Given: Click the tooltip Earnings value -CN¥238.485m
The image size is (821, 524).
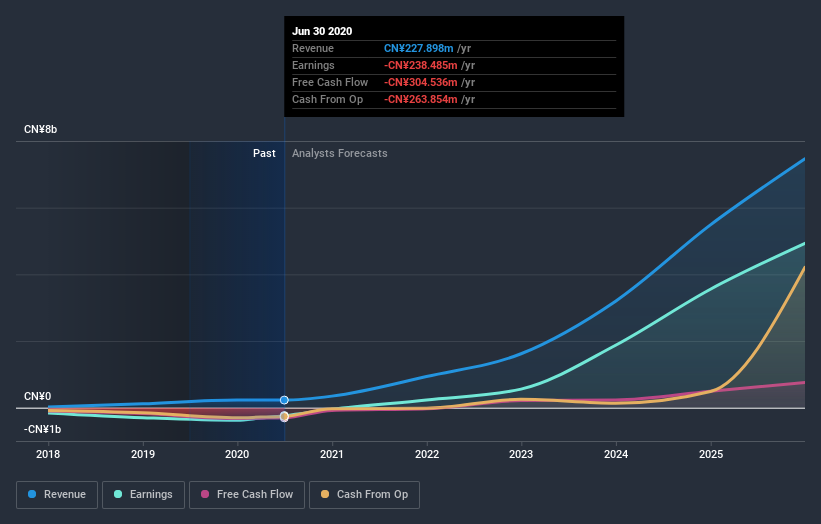Looking at the screenshot, I should (x=420, y=65).
